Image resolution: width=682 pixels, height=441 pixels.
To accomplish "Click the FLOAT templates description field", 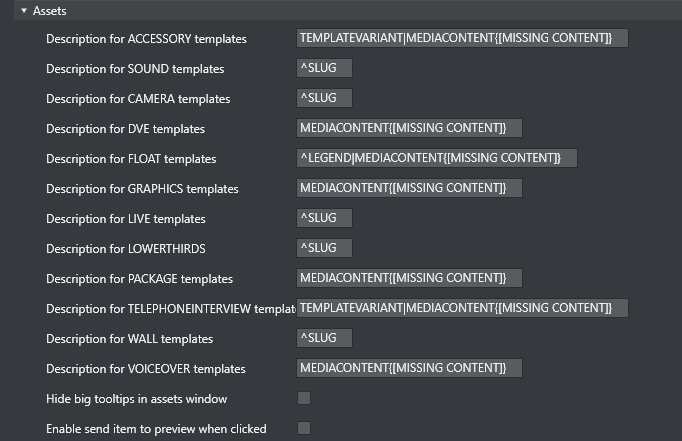I will [x=437, y=158].
